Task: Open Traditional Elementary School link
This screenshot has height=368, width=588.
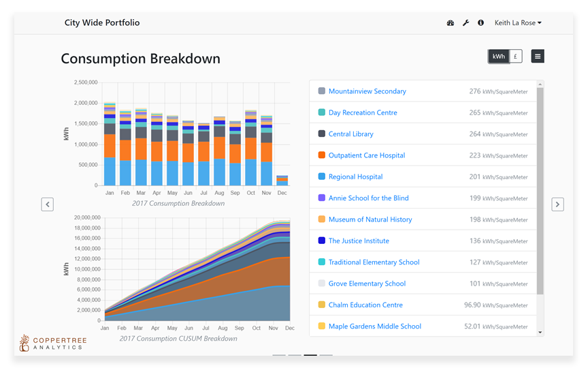Action: (x=374, y=262)
